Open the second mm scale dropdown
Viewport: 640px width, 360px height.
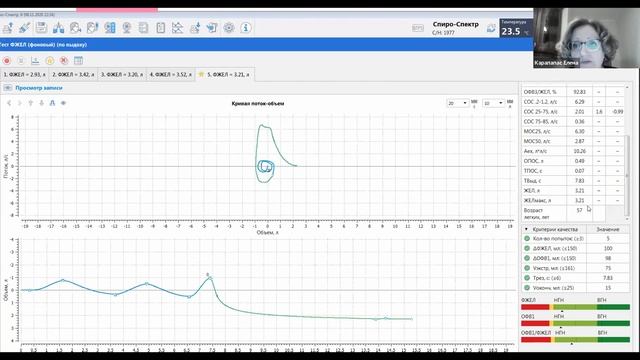493,104
